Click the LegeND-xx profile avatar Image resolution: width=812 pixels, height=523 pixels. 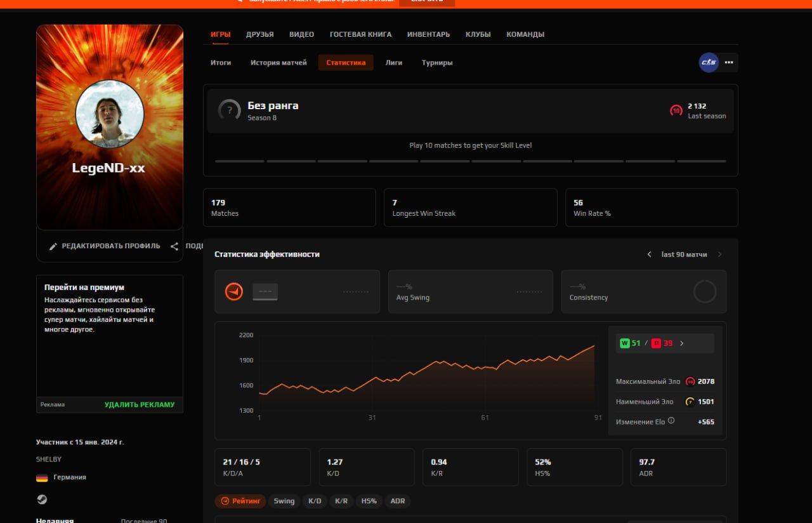(x=110, y=114)
